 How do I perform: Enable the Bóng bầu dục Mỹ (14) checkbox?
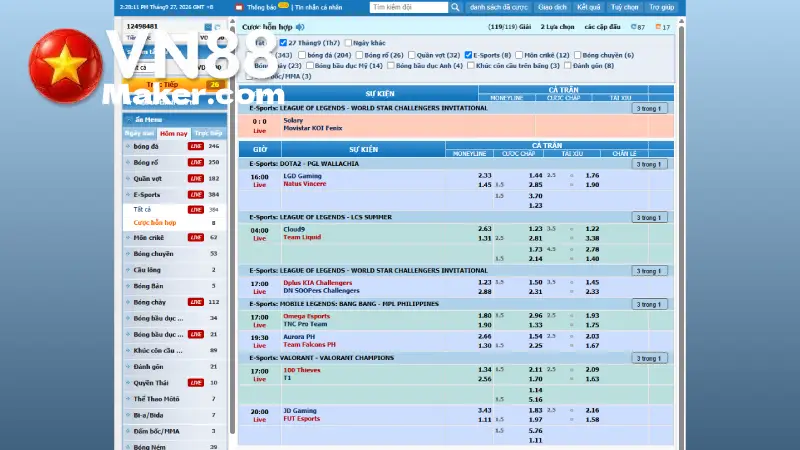[310, 66]
